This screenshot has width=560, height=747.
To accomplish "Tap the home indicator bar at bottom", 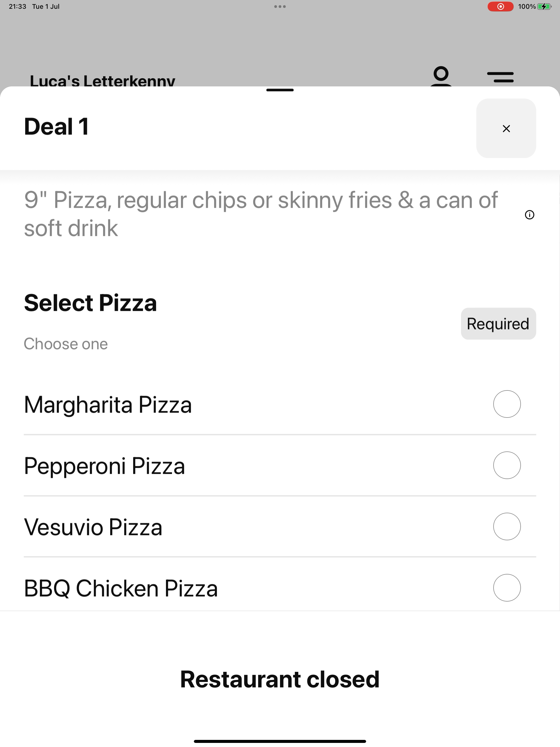I will coord(280,741).
